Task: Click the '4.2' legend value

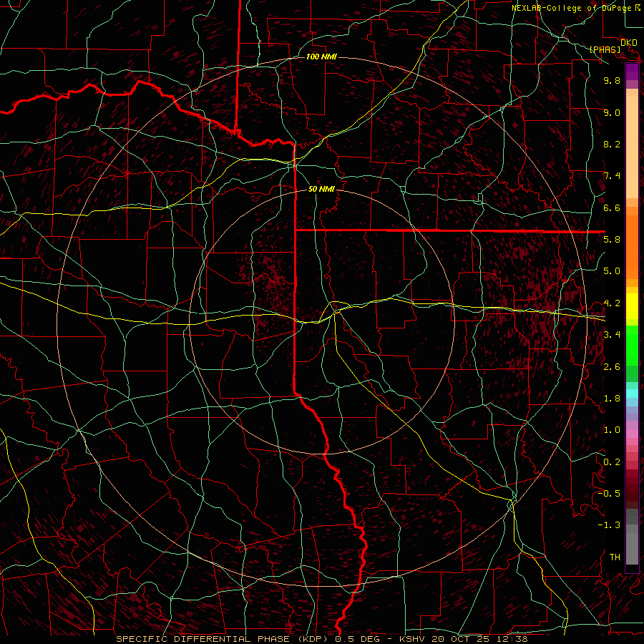Action: pyautogui.click(x=612, y=303)
